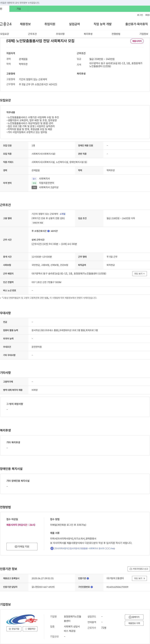Jump to 근무조건 section tab

point(32,34)
